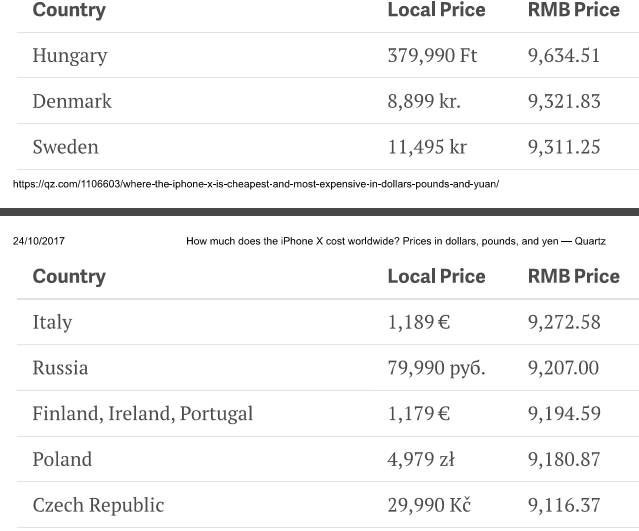Click the 24/10/2017 date text
639x531 pixels.
click(39, 241)
